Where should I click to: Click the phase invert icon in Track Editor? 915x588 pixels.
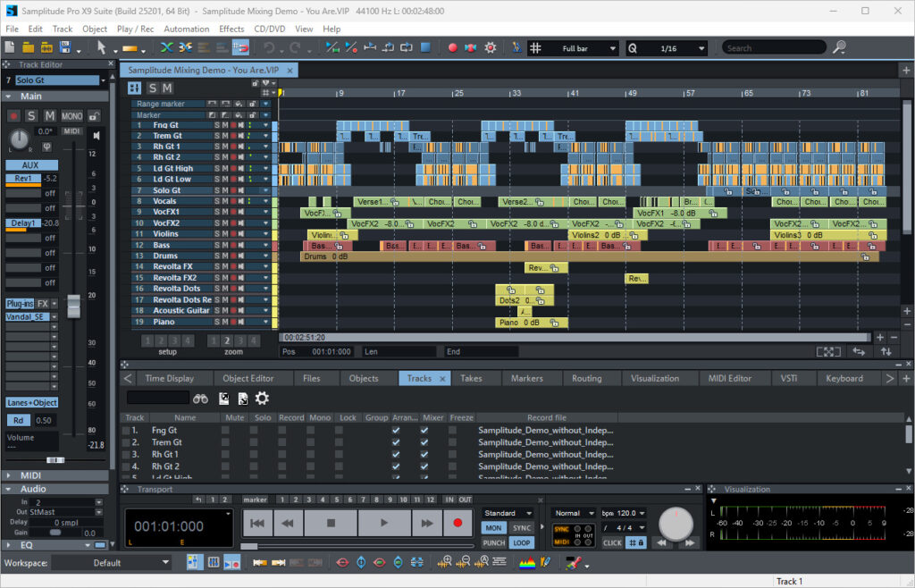[x=46, y=147]
